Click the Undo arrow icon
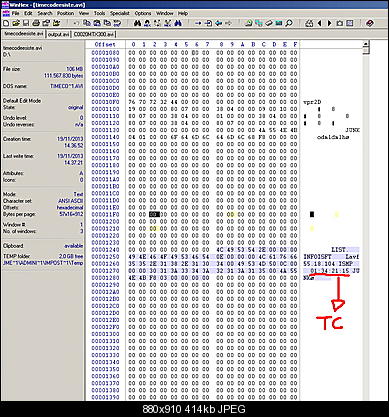The width and height of the screenshot is (389, 417). pos(76,23)
